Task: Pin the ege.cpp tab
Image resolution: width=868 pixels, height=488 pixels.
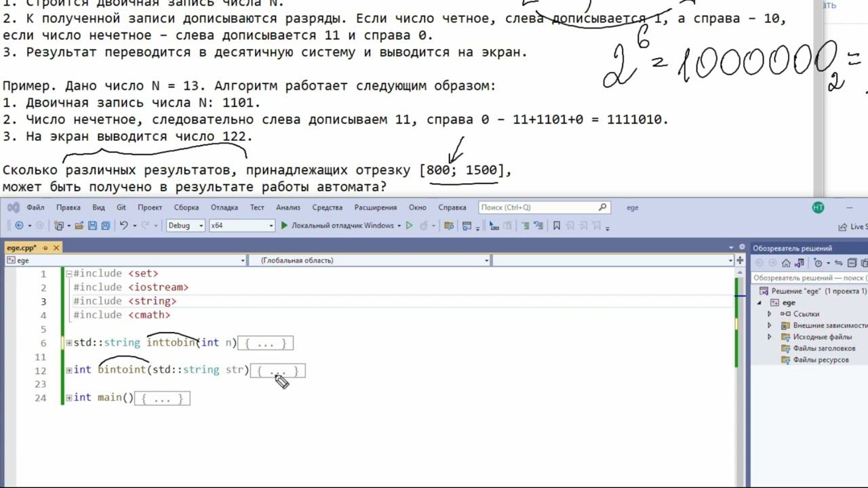Action: click(x=45, y=248)
